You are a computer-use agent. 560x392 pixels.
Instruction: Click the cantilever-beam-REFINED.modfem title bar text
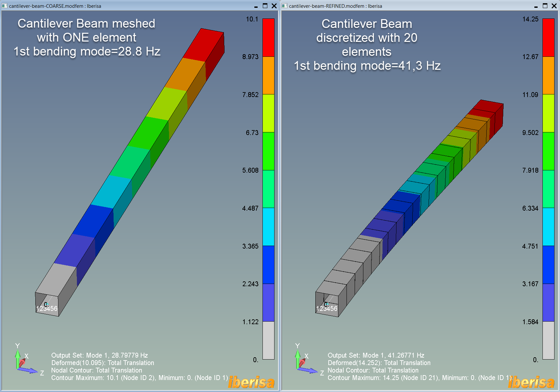tap(335, 6)
